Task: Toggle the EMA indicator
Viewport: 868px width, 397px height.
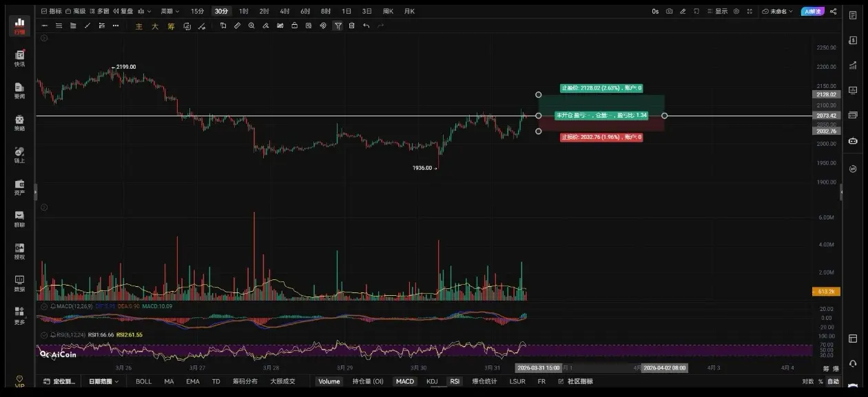Action: coord(193,381)
